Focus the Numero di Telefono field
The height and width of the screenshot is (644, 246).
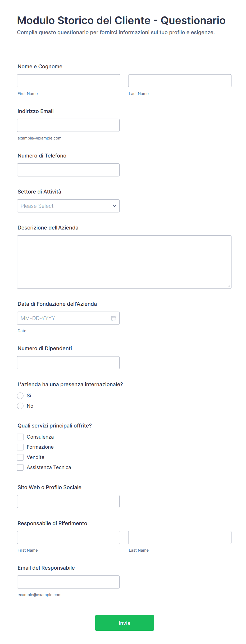[68, 170]
